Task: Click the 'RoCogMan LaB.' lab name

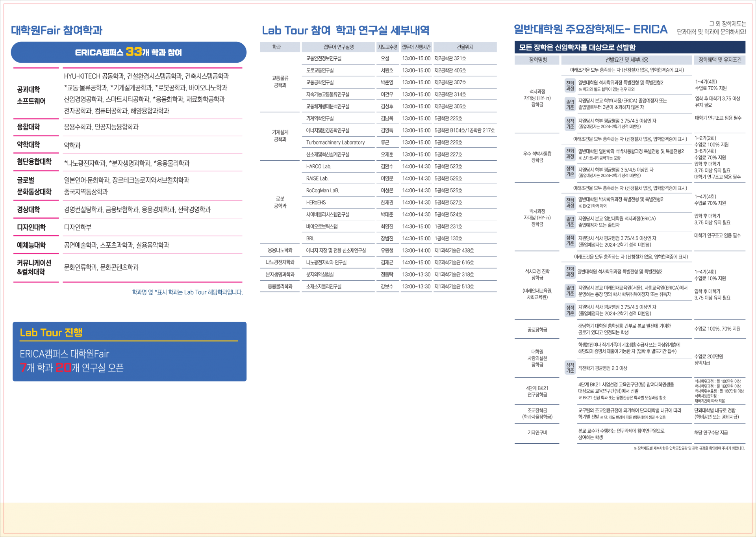Action: pyautogui.click(x=322, y=191)
